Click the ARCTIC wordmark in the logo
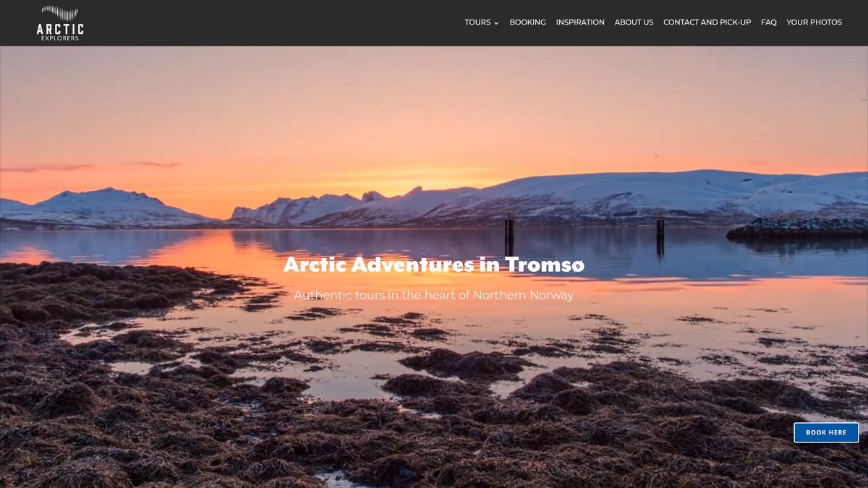Screen dimensions: 868x488 [x=60, y=29]
